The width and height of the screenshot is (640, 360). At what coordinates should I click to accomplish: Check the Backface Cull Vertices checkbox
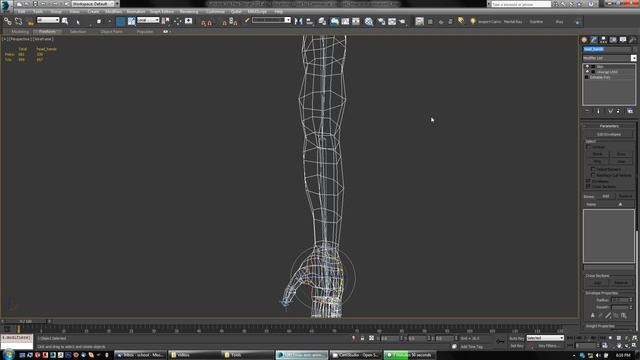[x=593, y=175]
